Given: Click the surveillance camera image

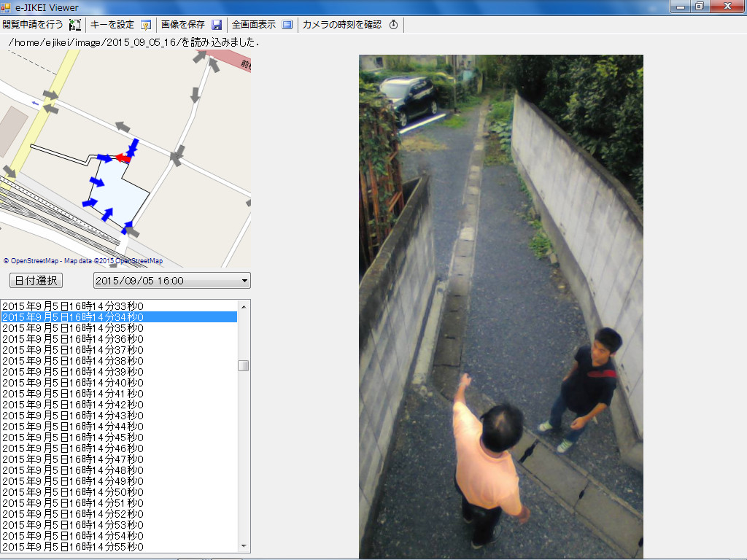Looking at the screenshot, I should click(500, 306).
